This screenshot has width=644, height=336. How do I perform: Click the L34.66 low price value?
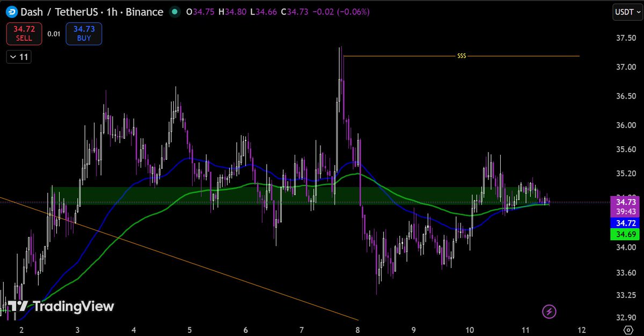tap(264, 12)
